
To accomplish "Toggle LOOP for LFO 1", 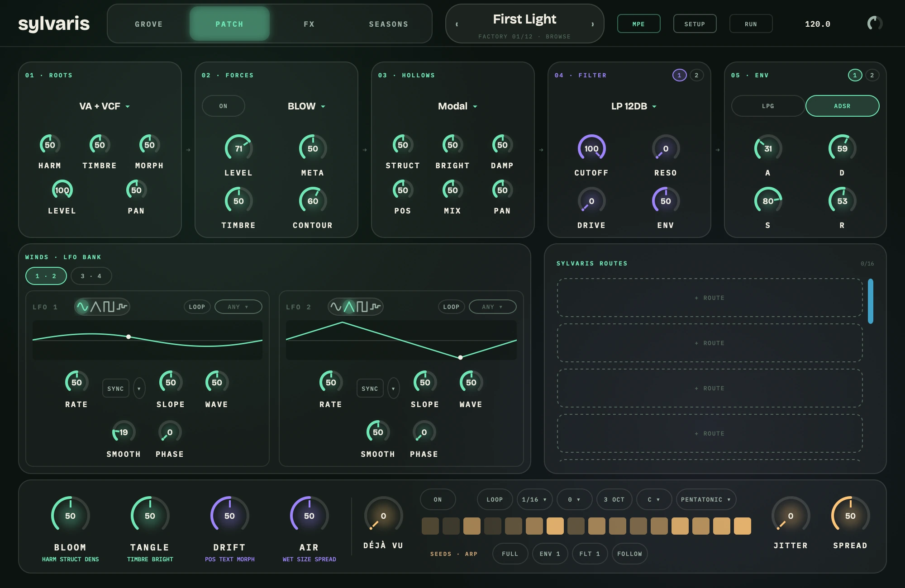I will (197, 307).
